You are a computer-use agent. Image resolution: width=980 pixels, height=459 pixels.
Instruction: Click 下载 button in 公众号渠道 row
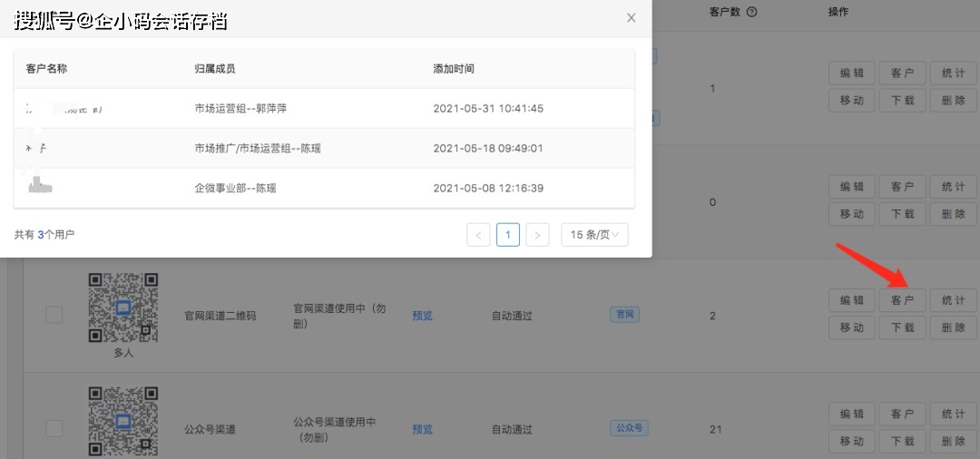902,441
